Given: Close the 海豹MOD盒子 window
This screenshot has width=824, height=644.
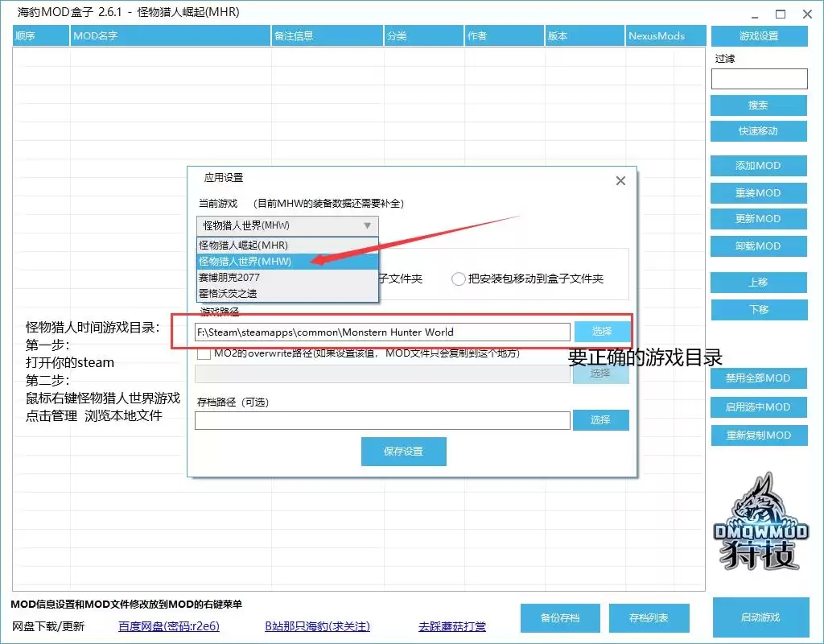Looking at the screenshot, I should click(x=807, y=14).
